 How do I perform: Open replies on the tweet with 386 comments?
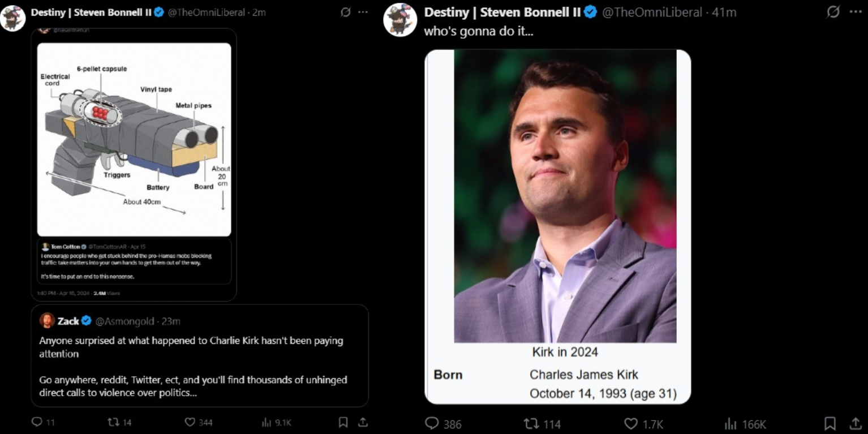point(432,423)
